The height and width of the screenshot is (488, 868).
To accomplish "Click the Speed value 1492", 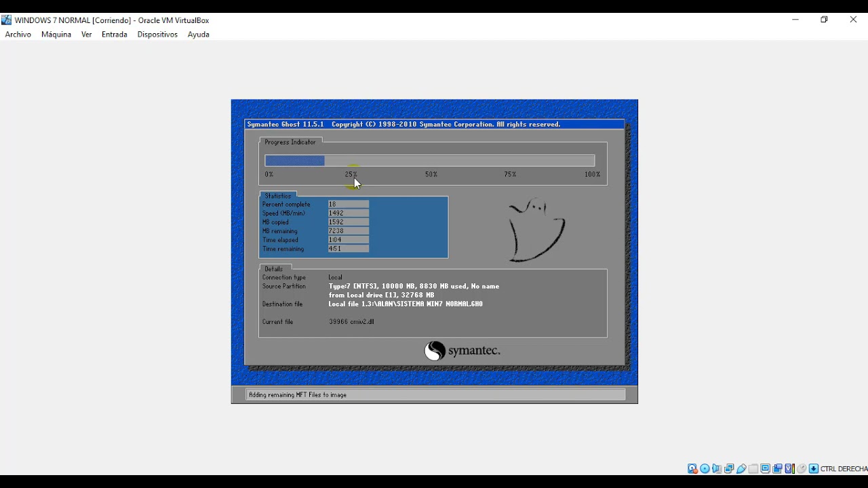I will click(x=349, y=213).
